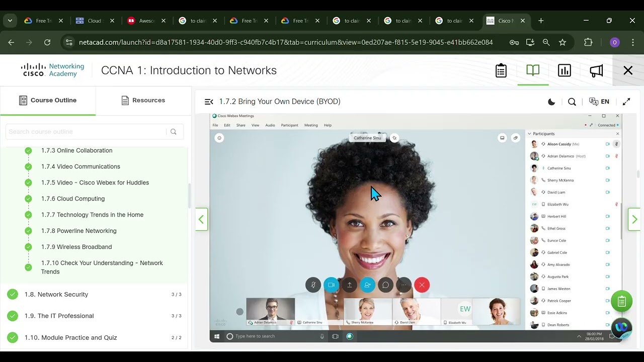Open 1.7.3 Online Collaboration
Screen dimensions: 644x362
[x=76, y=150]
